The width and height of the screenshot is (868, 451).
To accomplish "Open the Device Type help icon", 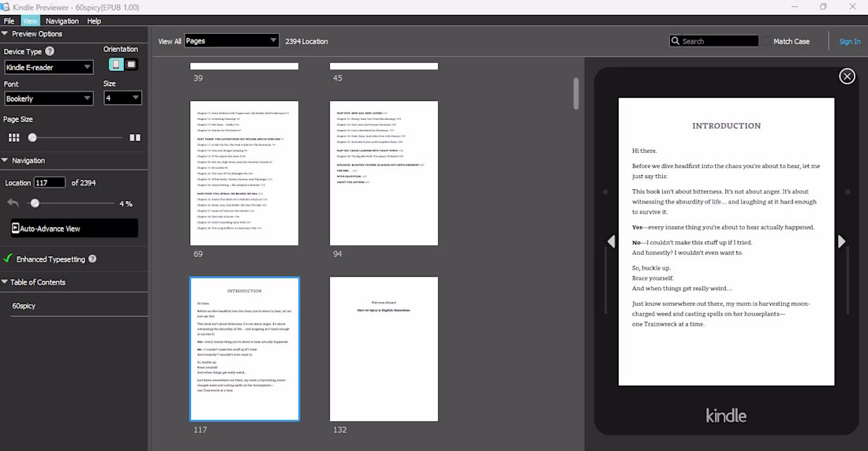I will [x=50, y=51].
